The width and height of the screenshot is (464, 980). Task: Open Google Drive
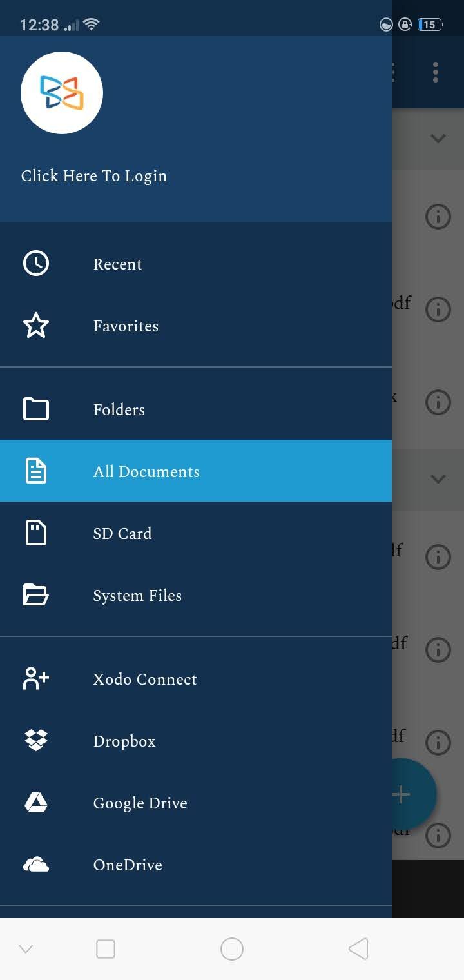(196, 803)
